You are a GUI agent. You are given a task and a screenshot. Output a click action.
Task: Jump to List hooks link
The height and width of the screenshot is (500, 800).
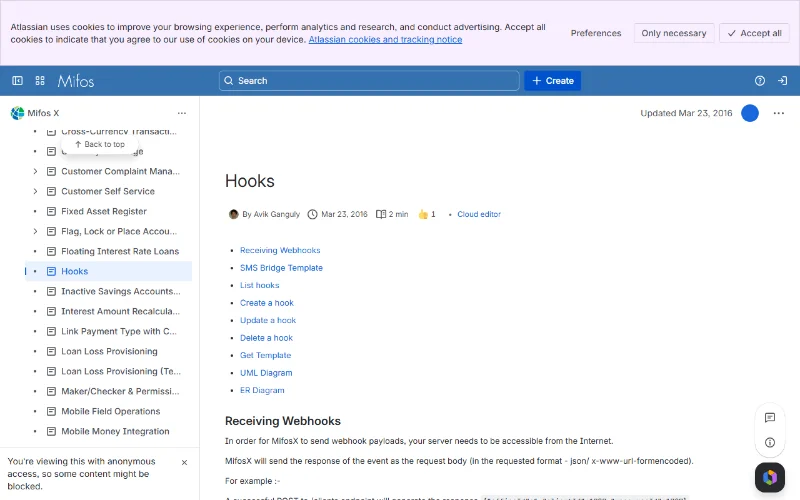coord(260,285)
